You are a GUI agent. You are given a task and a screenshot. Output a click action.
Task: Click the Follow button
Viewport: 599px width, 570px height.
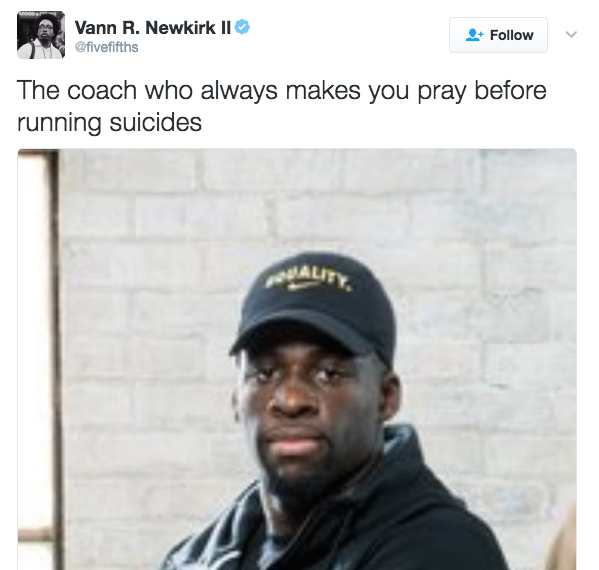click(498, 35)
